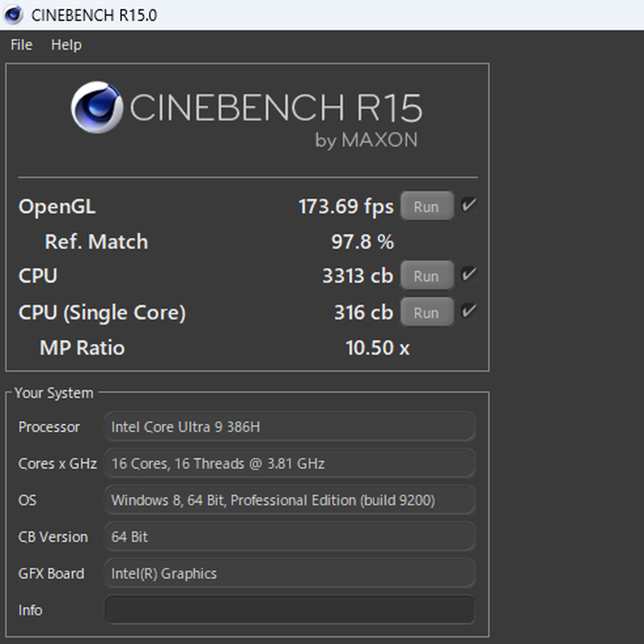The height and width of the screenshot is (644, 644).
Task: Run the CPU benchmark
Action: pos(427,275)
